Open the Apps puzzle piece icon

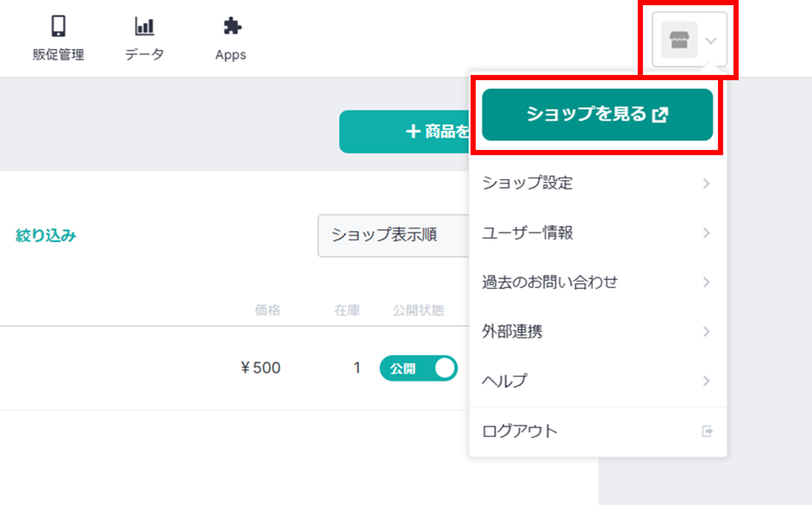pos(231,27)
